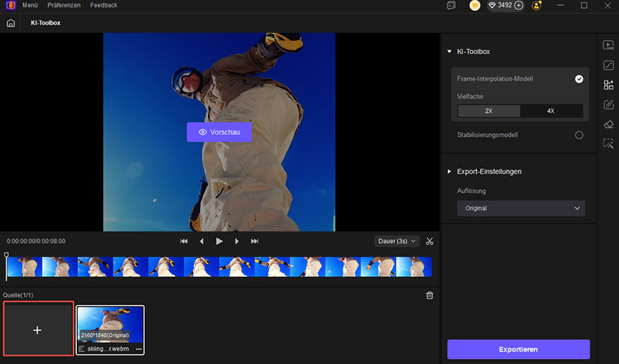Screen dimensions: 619x364
Task: Enable the Frame-Interpolation-Modell option
Action: [x=579, y=78]
